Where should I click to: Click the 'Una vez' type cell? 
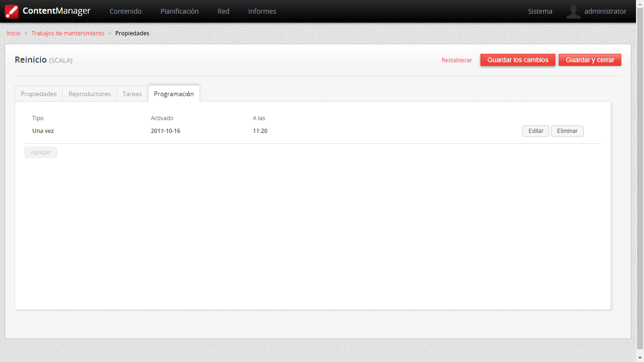(43, 131)
